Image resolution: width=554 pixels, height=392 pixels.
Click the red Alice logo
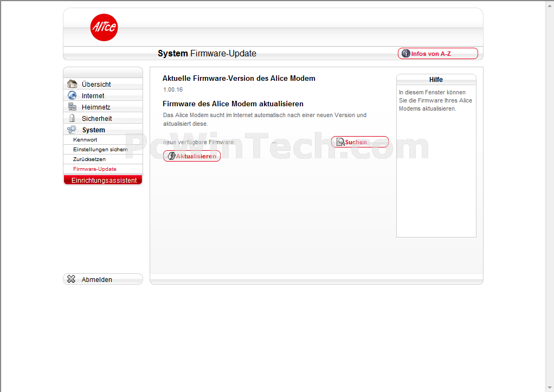[104, 28]
